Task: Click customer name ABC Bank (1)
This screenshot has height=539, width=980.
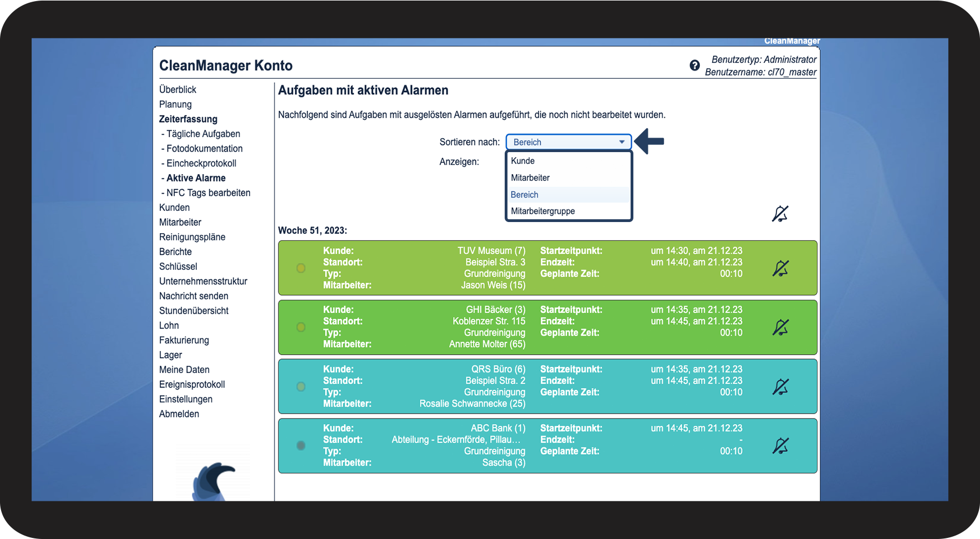Action: point(498,428)
